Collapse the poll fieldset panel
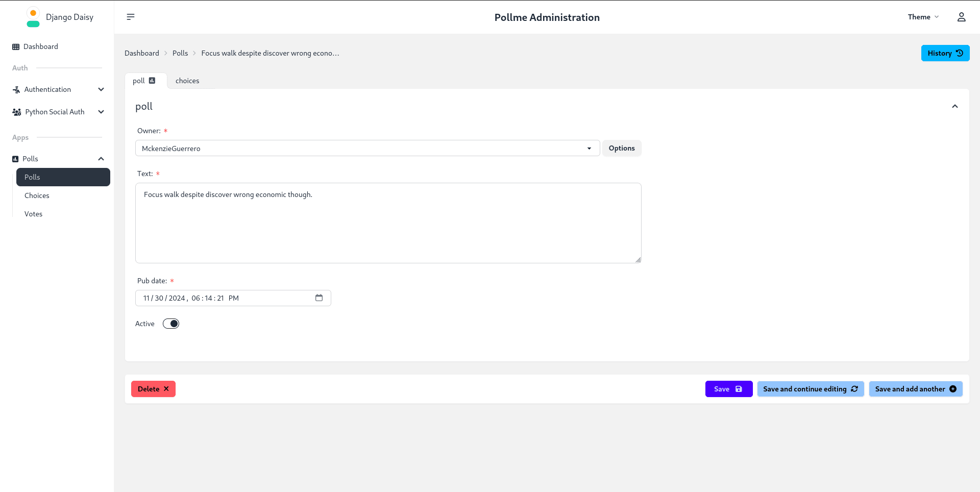The width and height of the screenshot is (980, 492). (x=955, y=106)
